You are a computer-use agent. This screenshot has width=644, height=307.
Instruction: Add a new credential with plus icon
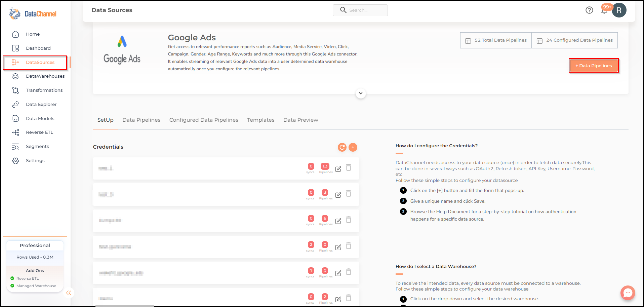tap(353, 147)
